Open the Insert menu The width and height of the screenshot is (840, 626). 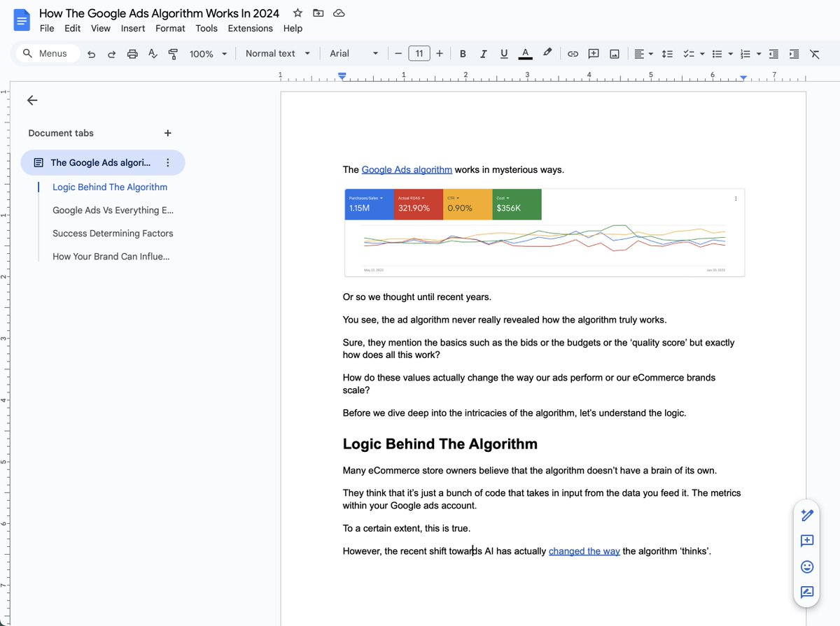point(133,29)
